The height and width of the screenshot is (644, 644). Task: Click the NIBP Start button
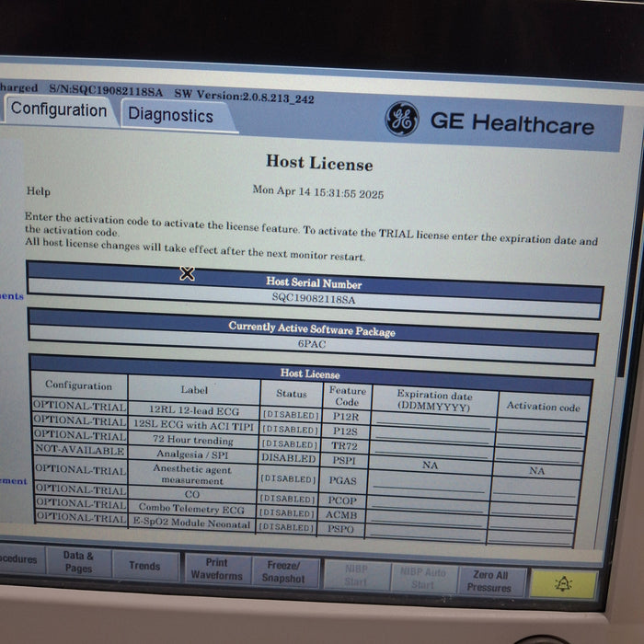356,575
